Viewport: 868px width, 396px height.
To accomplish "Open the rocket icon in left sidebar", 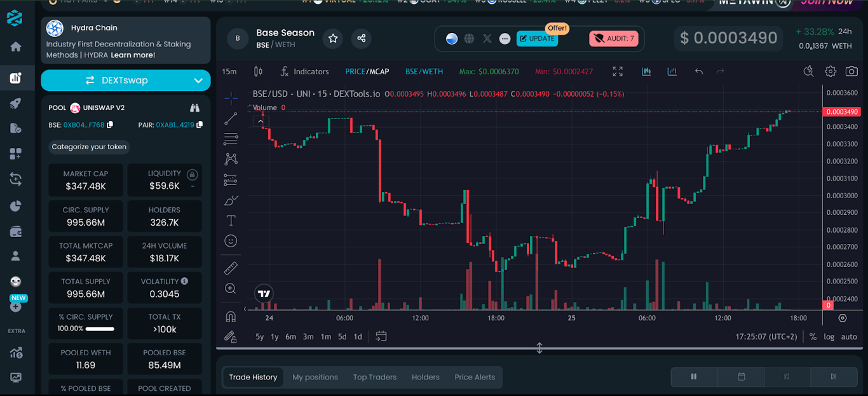I will (15, 103).
